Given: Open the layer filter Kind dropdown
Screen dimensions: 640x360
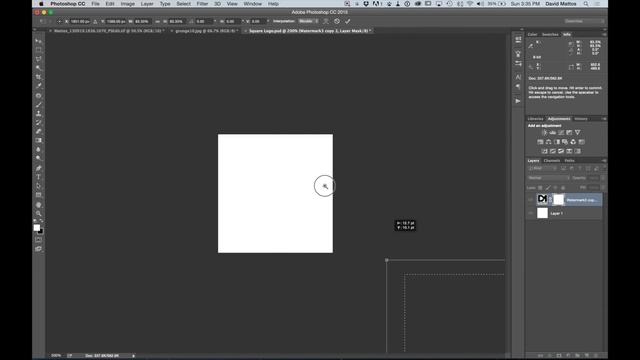Looking at the screenshot, I should click(x=541, y=169).
